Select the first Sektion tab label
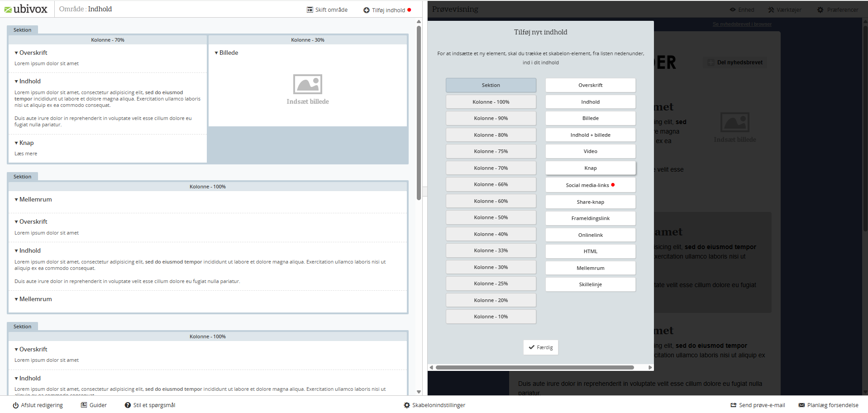The width and height of the screenshot is (868, 413). [x=22, y=30]
